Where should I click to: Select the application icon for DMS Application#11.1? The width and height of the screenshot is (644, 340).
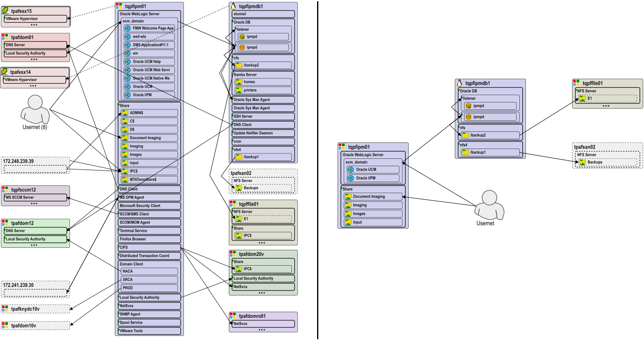click(127, 45)
